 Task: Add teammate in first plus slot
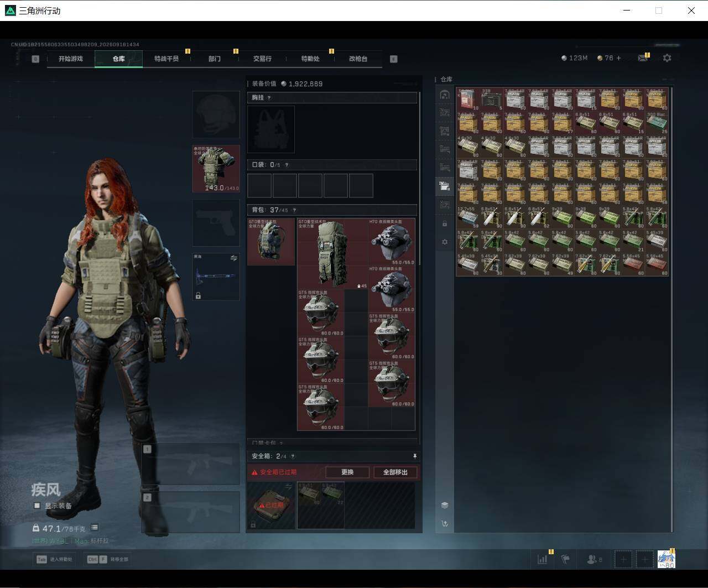pos(623,559)
